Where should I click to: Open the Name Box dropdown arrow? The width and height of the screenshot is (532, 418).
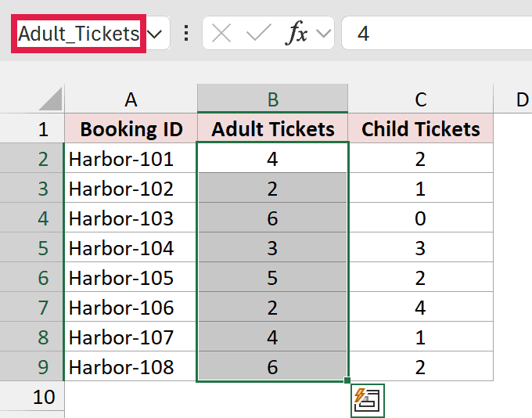click(155, 34)
